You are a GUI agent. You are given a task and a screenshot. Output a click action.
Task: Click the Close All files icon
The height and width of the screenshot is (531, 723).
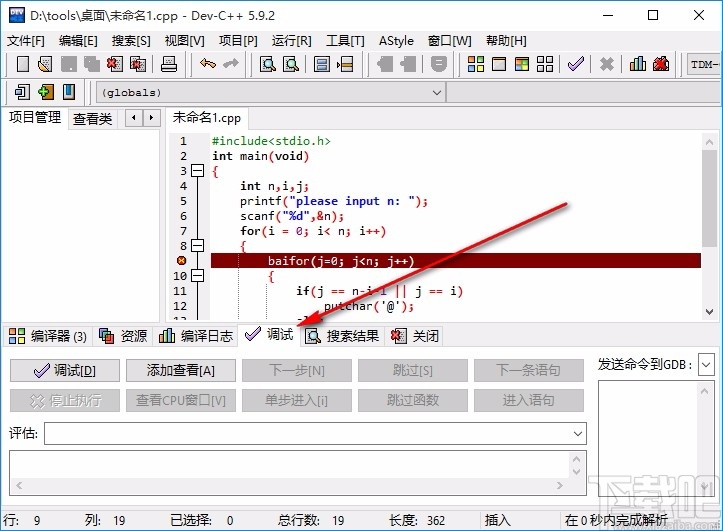coord(138,64)
